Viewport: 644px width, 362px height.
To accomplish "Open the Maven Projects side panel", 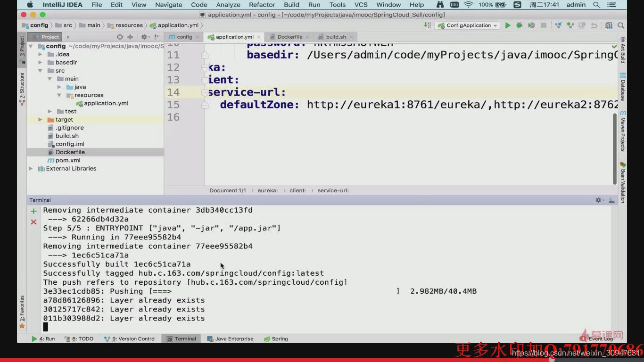I will [x=623, y=131].
